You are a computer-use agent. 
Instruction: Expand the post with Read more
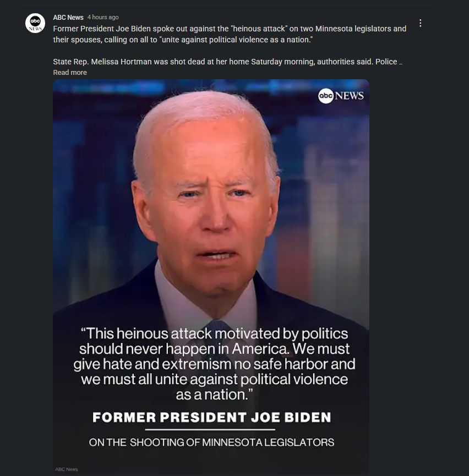70,73
